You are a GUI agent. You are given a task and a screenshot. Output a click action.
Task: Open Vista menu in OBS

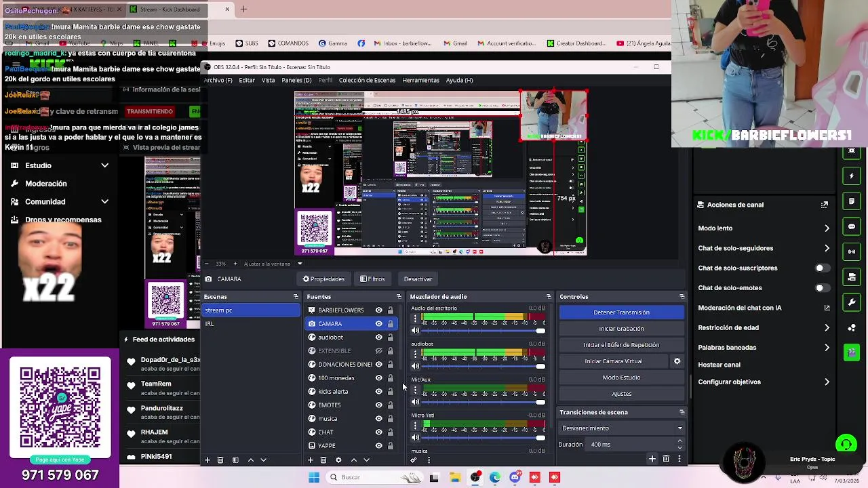click(269, 80)
